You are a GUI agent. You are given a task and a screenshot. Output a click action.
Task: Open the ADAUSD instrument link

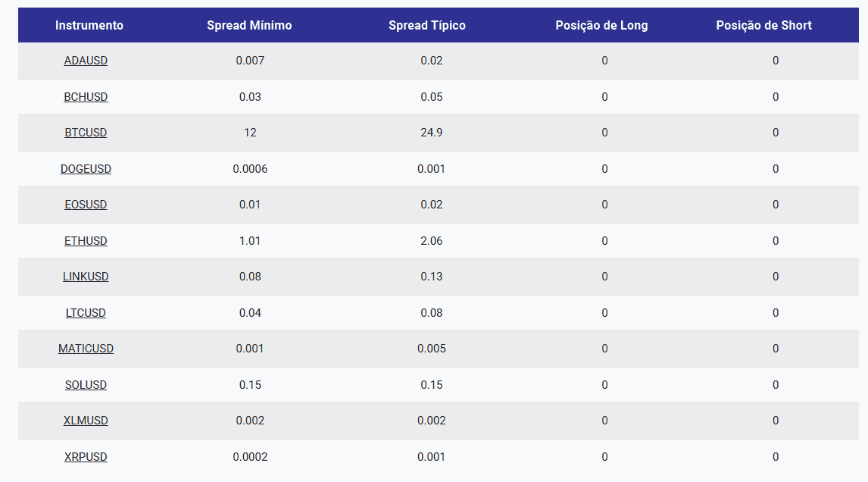point(86,61)
